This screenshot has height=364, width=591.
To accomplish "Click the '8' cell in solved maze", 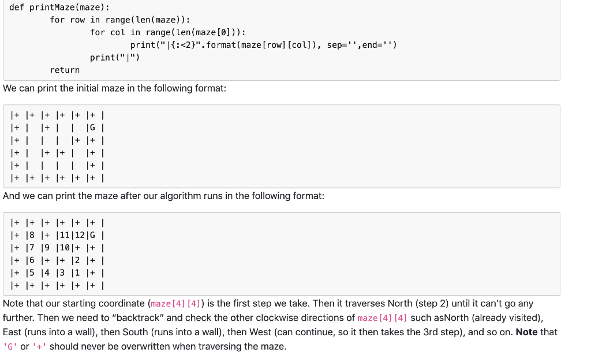I will click(32, 235).
